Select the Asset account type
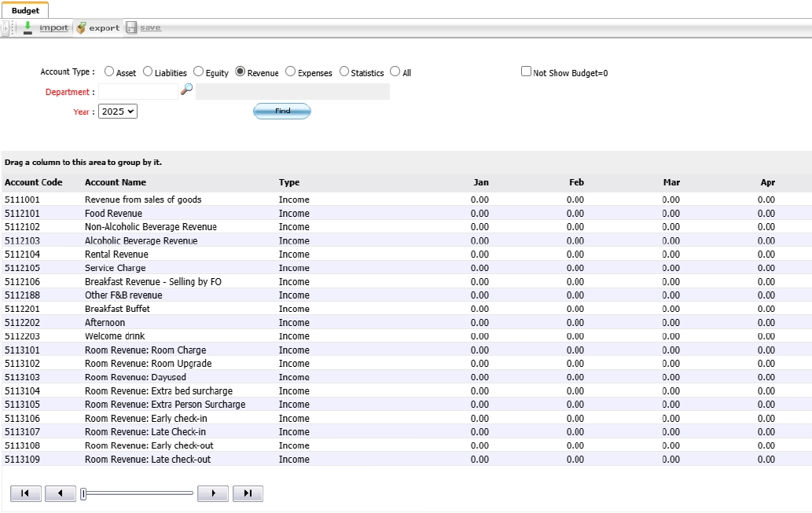 (109, 71)
